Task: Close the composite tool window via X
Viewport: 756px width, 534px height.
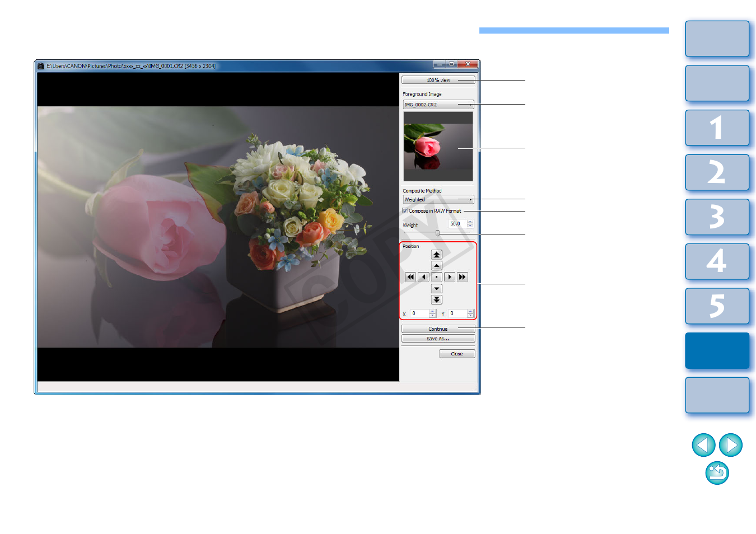Action: [x=468, y=64]
